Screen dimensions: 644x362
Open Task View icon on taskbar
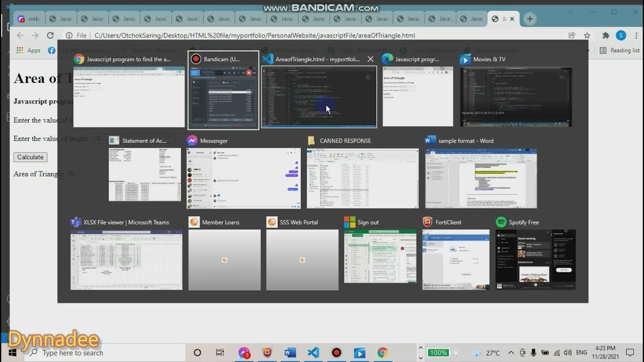click(x=220, y=352)
